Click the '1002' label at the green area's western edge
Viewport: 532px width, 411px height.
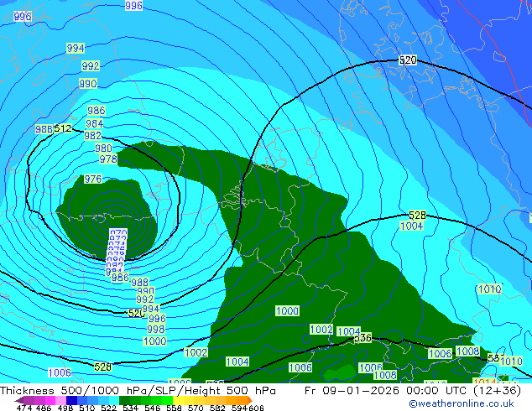[196, 352]
